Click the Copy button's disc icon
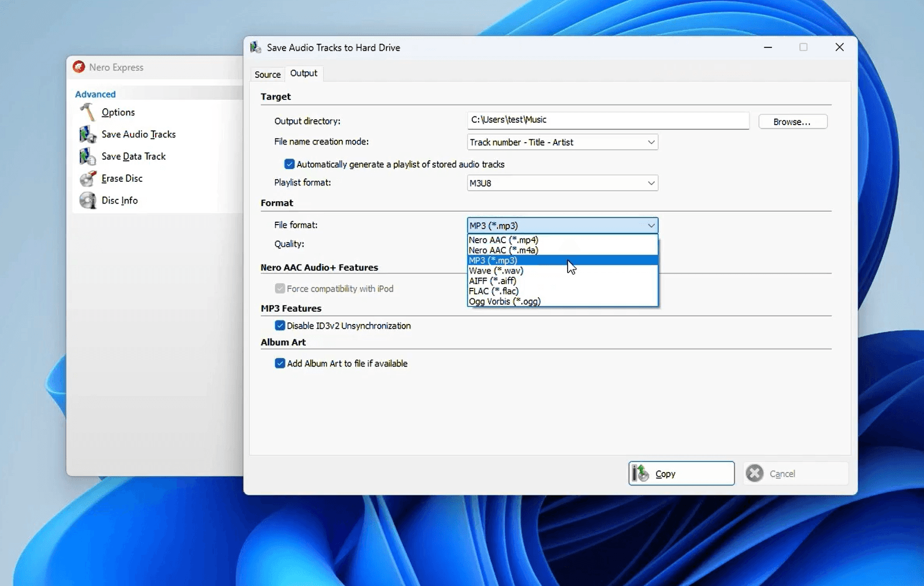Viewport: 924px width, 586px height. click(x=641, y=473)
